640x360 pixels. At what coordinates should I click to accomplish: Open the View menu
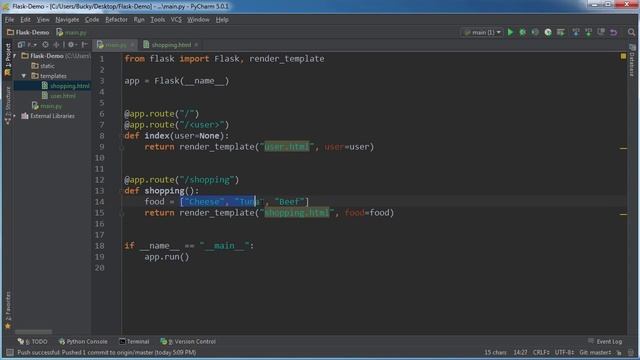click(43, 20)
